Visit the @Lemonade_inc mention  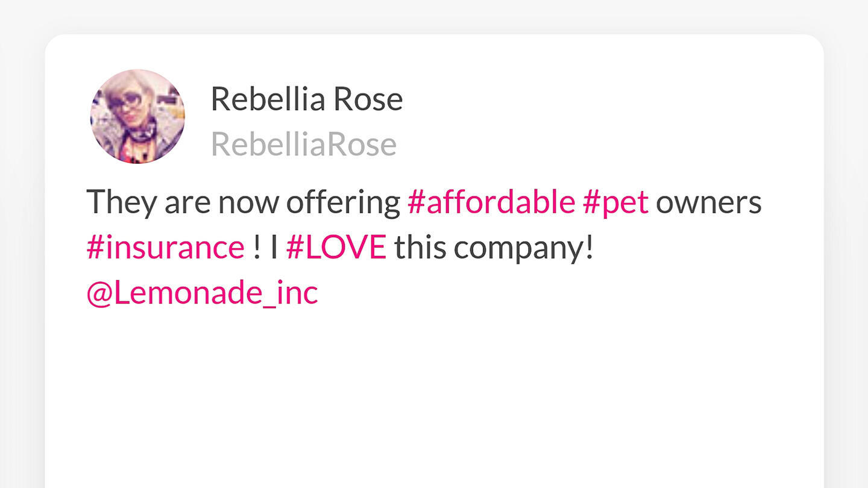(x=202, y=293)
